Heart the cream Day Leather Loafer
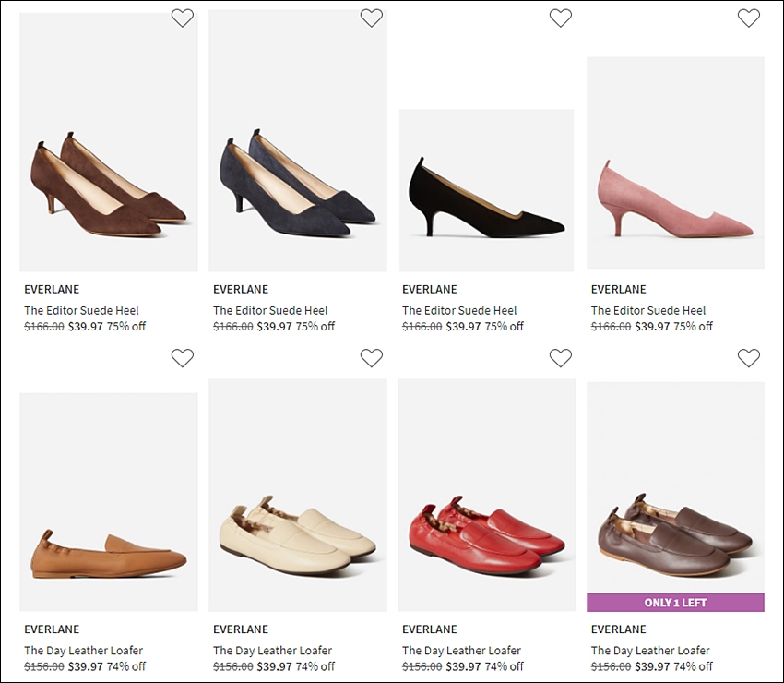 (x=372, y=358)
